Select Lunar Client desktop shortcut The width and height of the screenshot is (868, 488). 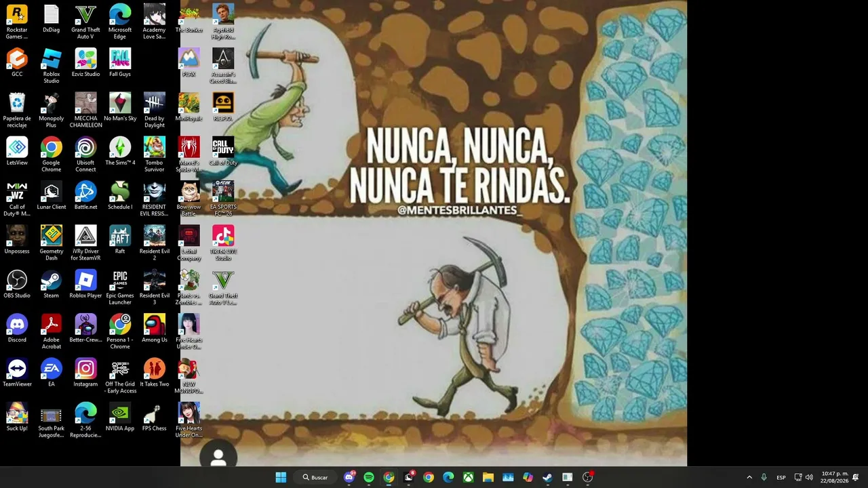point(52,195)
